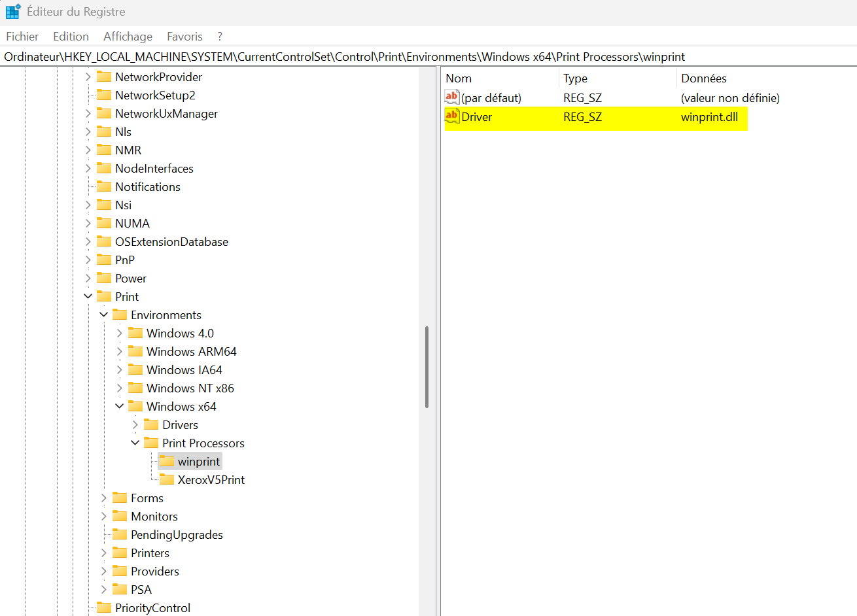The width and height of the screenshot is (857, 616).
Task: Expand the Windows 4.0 key
Action: point(119,334)
